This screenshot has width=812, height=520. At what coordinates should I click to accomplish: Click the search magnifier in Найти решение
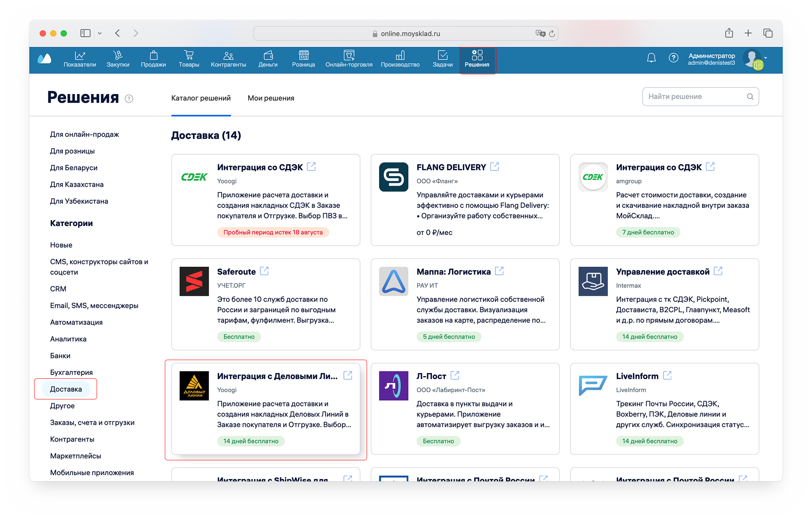[x=750, y=97]
